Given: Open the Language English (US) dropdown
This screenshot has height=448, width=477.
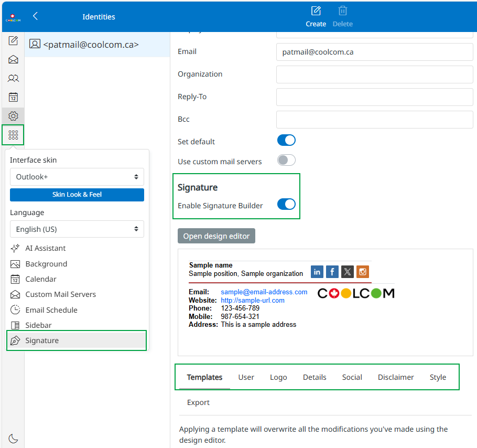Looking at the screenshot, I should 77,229.
